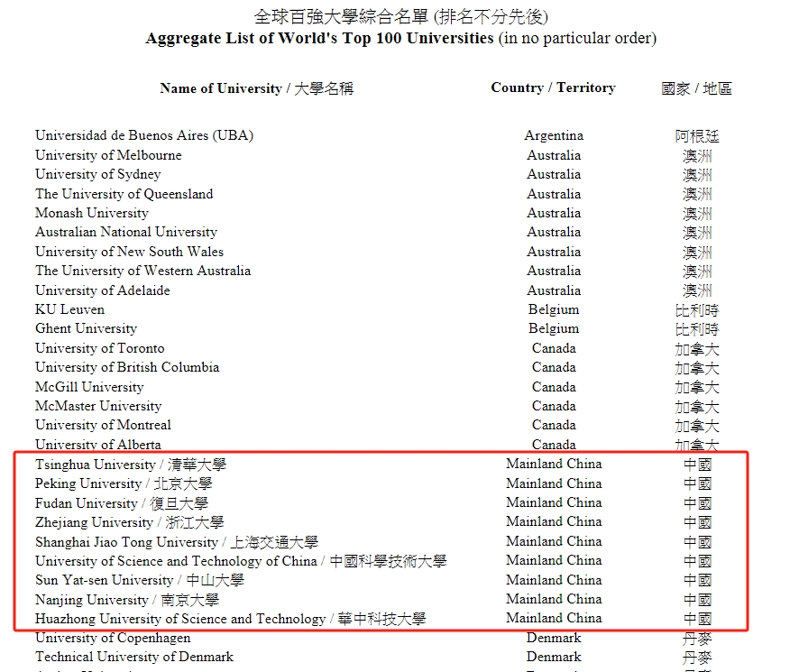Screen dimensions: 799x672
Task: Select 'Sun Yat-sen University / 中山大學' entry
Action: coord(140,580)
